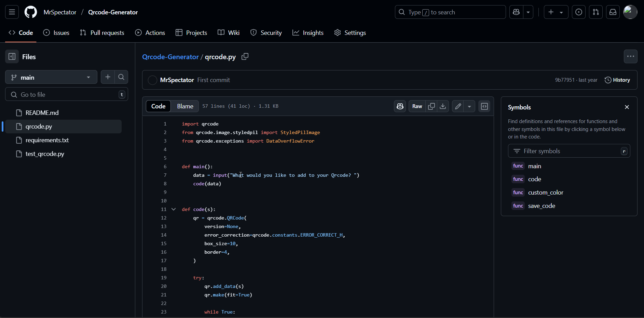Switch to Blame view

pyautogui.click(x=185, y=106)
